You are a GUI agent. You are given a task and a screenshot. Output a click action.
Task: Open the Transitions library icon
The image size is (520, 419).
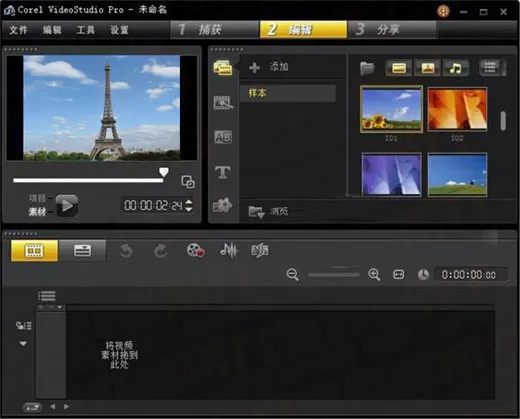click(x=223, y=103)
